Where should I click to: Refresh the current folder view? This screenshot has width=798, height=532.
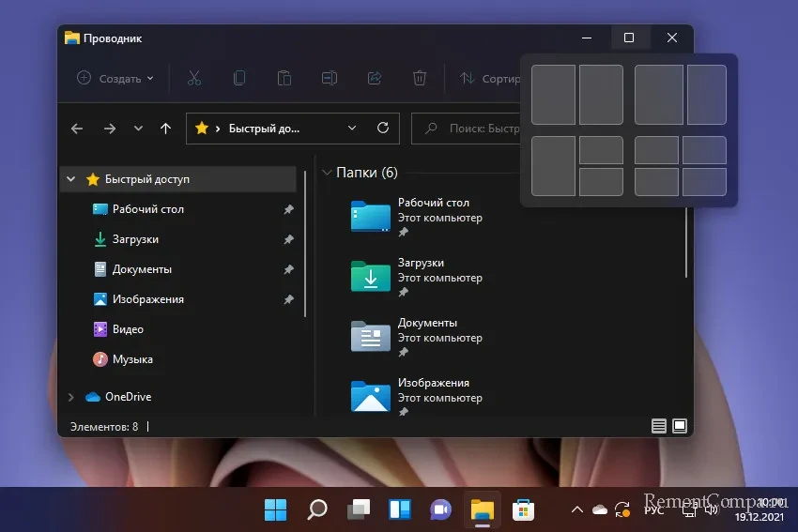pyautogui.click(x=382, y=129)
